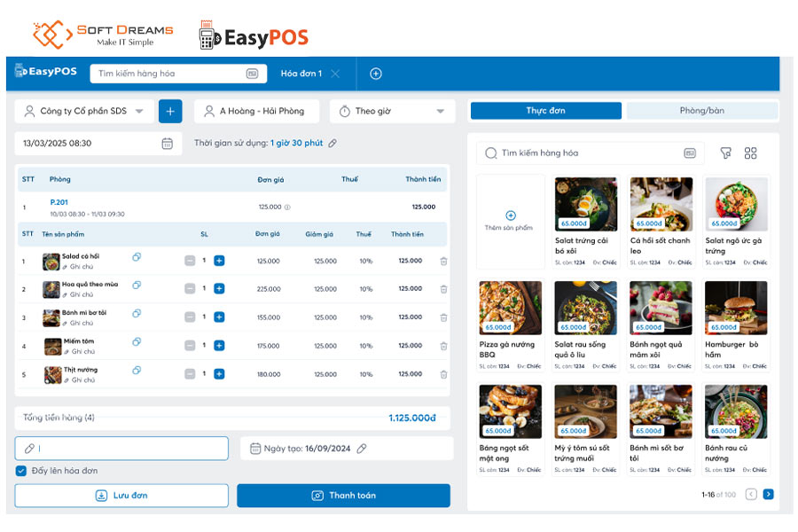Decrease quantity of Salad cá hồi
This screenshot has width=798, height=532.
click(x=190, y=261)
